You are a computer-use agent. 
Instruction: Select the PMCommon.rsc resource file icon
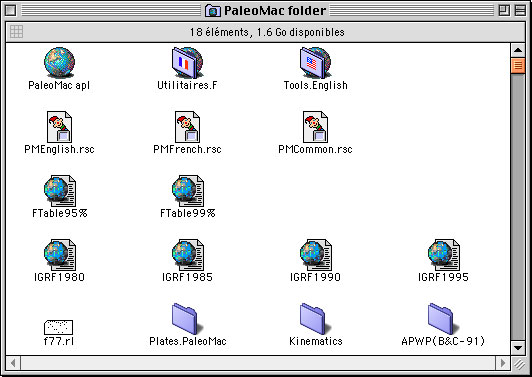[x=315, y=127]
